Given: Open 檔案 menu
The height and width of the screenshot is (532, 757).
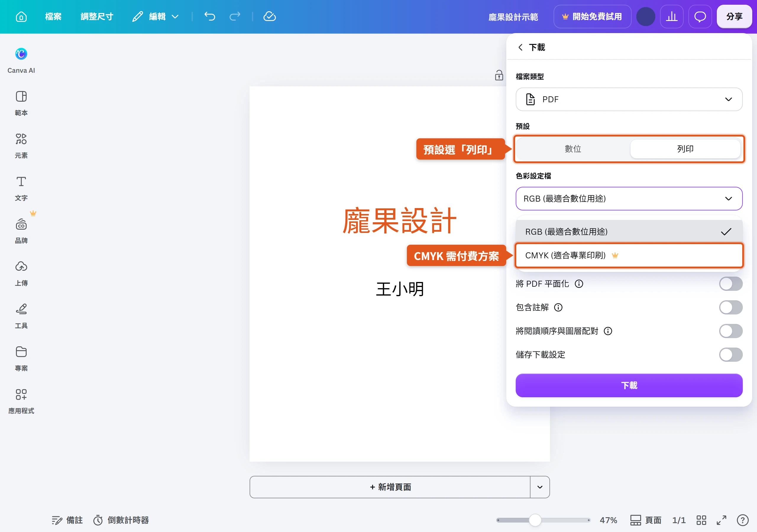Looking at the screenshot, I should [x=53, y=17].
